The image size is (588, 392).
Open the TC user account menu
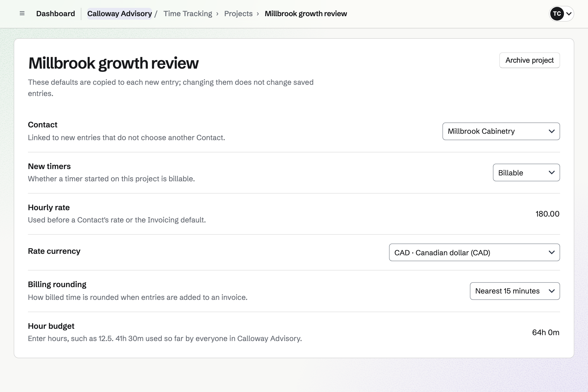[561, 13]
